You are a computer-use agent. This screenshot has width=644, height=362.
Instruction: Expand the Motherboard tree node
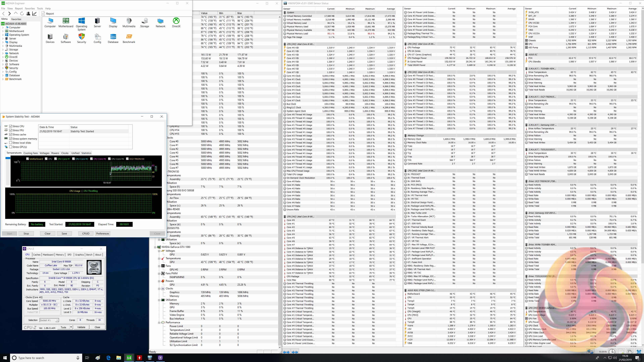coord(3,31)
